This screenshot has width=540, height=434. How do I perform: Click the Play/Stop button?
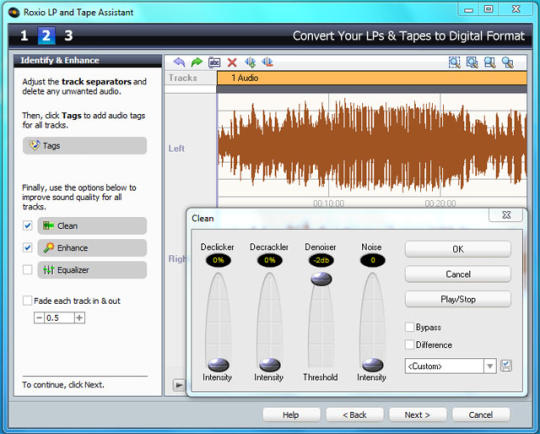pos(458,299)
